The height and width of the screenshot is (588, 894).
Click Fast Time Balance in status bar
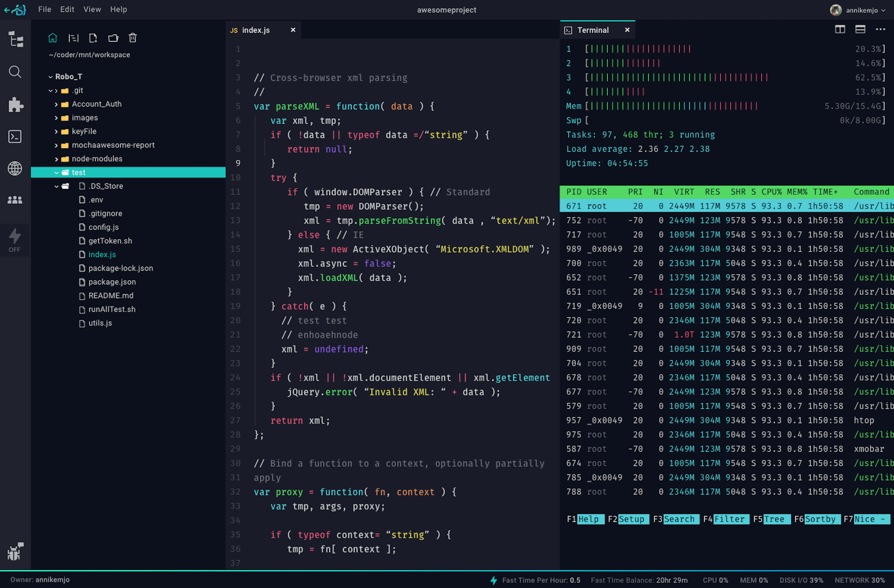pos(639,580)
